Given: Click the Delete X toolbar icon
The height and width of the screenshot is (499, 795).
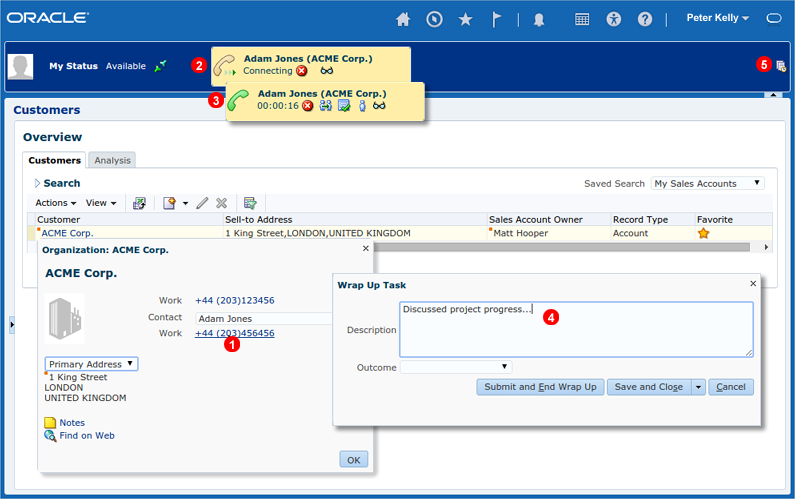Looking at the screenshot, I should (x=222, y=203).
